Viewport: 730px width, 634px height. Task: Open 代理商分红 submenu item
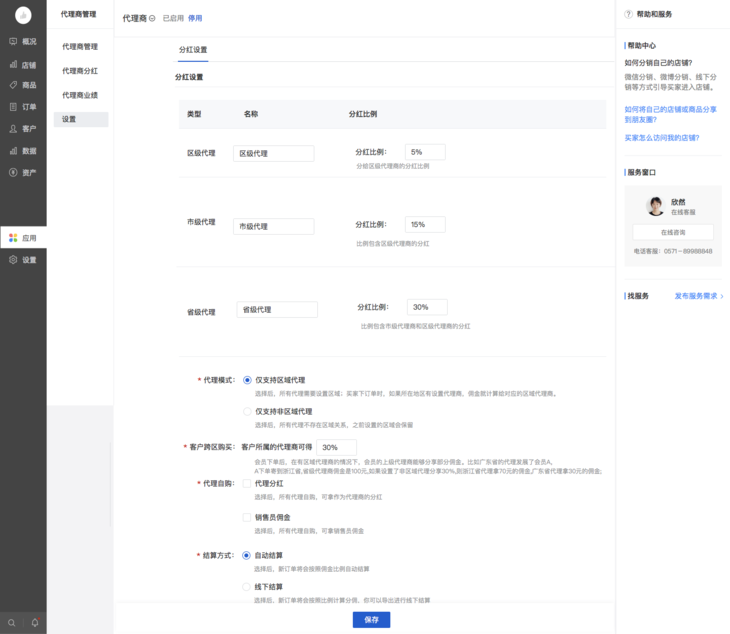click(x=80, y=71)
